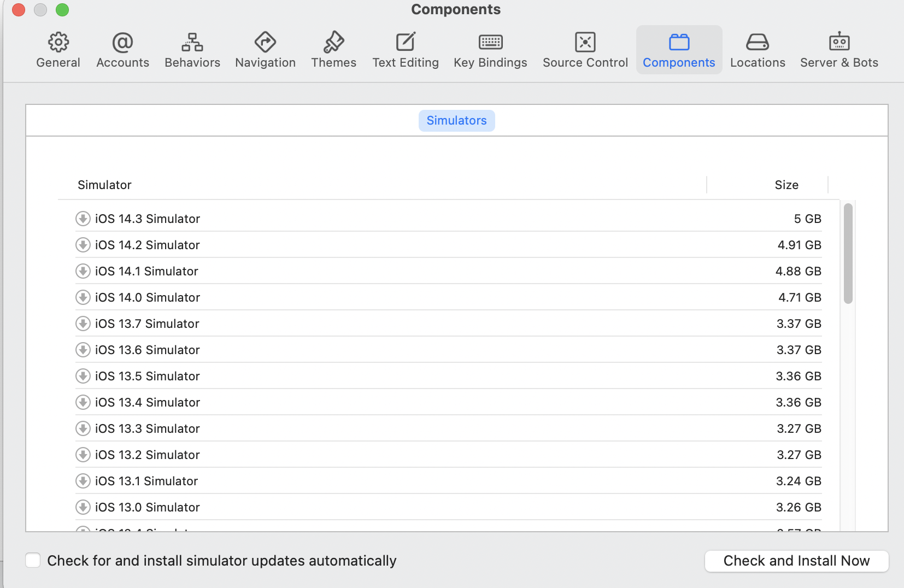904x588 pixels.
Task: Select the iOS 13.4 Simulator row text
Action: pos(148,402)
